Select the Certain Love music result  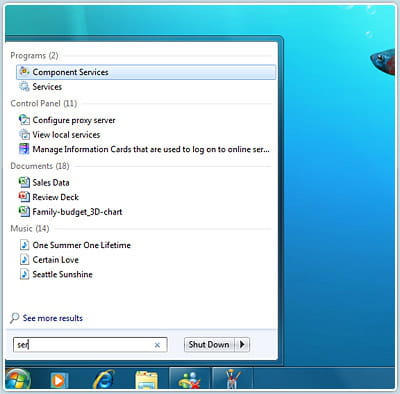coord(55,260)
